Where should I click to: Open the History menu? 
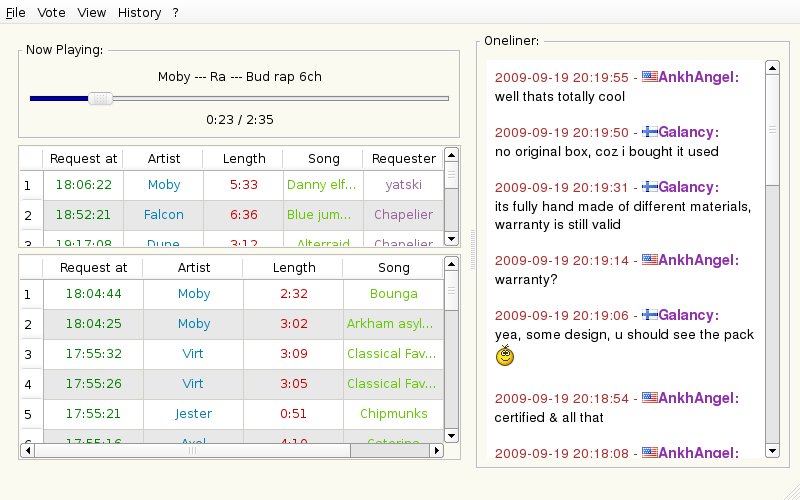(x=139, y=13)
